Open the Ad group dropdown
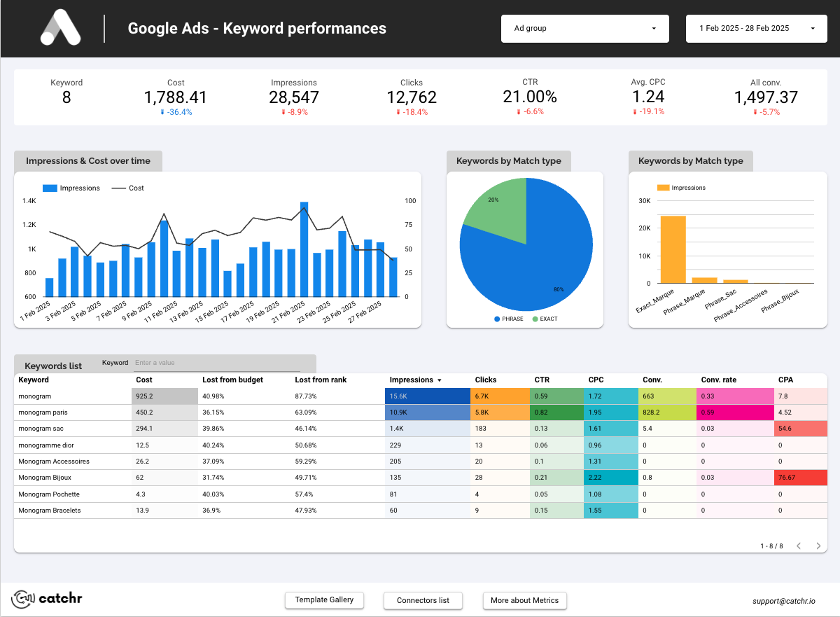The image size is (840, 617). click(584, 28)
